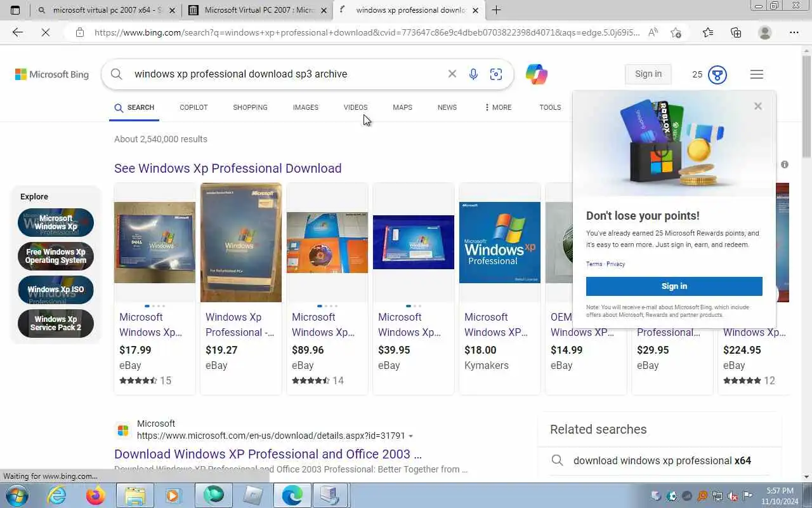Select the Free Windows Xp Operating System chip
The height and width of the screenshot is (508, 812).
(x=56, y=257)
